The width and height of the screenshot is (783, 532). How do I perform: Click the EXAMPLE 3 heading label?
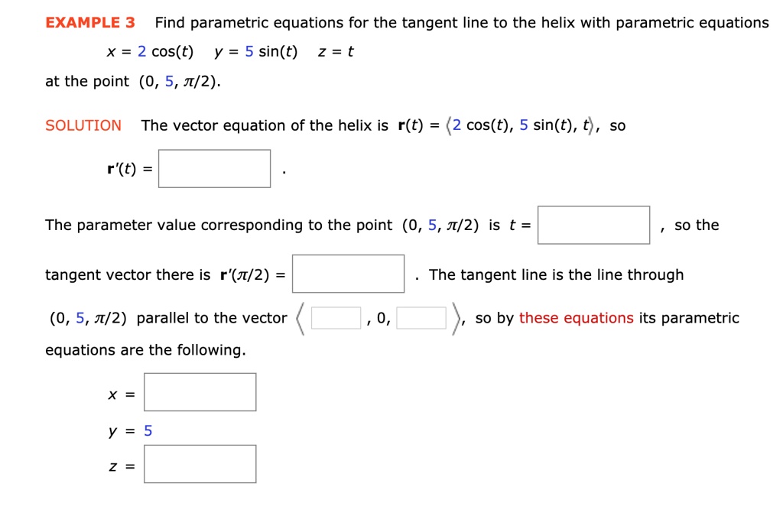89,22
